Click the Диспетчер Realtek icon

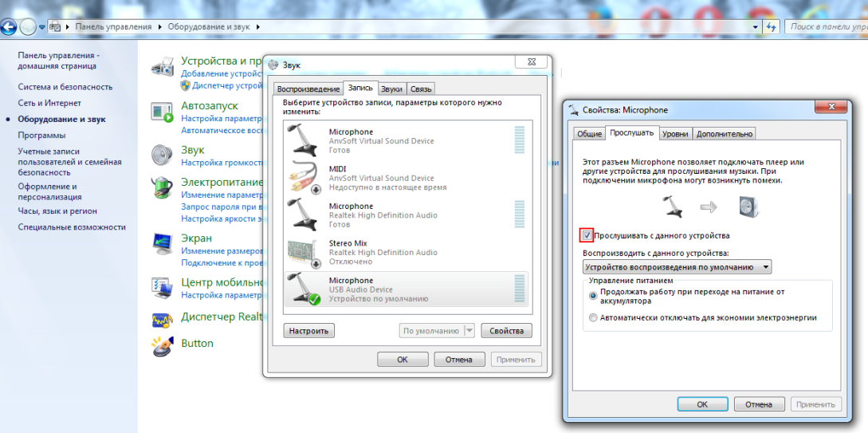(162, 319)
